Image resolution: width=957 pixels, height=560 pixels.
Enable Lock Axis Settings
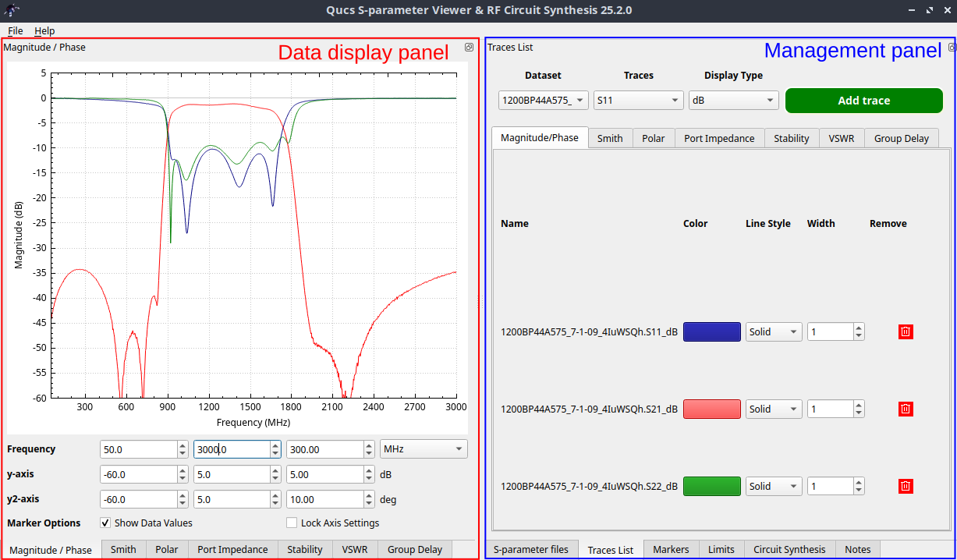292,523
